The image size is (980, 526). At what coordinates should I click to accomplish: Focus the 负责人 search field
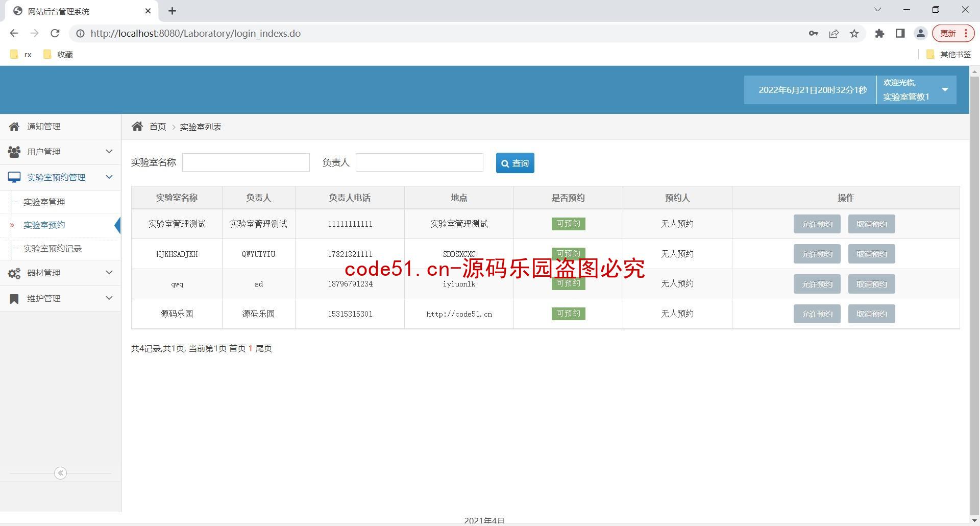coord(420,162)
